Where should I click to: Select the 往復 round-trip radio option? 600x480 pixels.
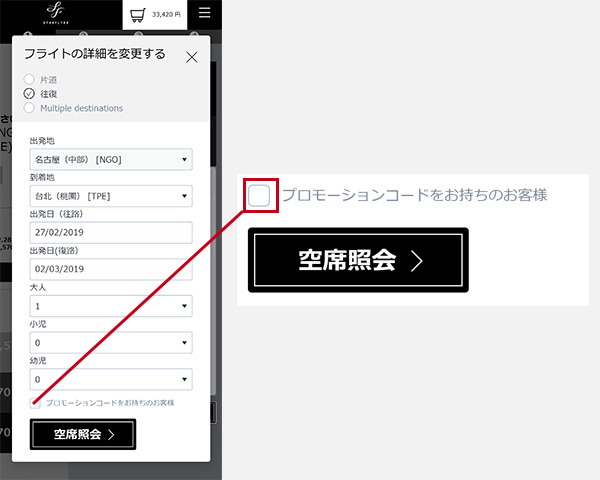[x=30, y=93]
